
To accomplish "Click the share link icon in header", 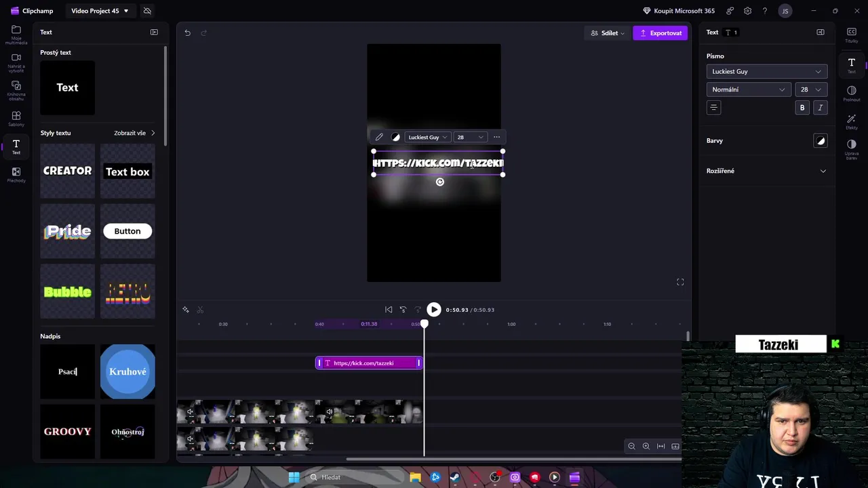I will [x=730, y=11].
